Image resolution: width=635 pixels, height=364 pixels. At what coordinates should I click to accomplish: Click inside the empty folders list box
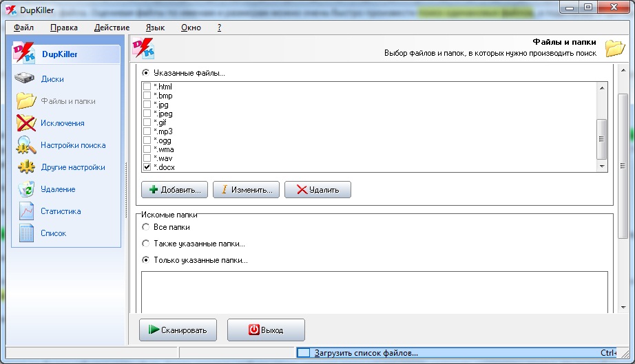tap(375, 292)
